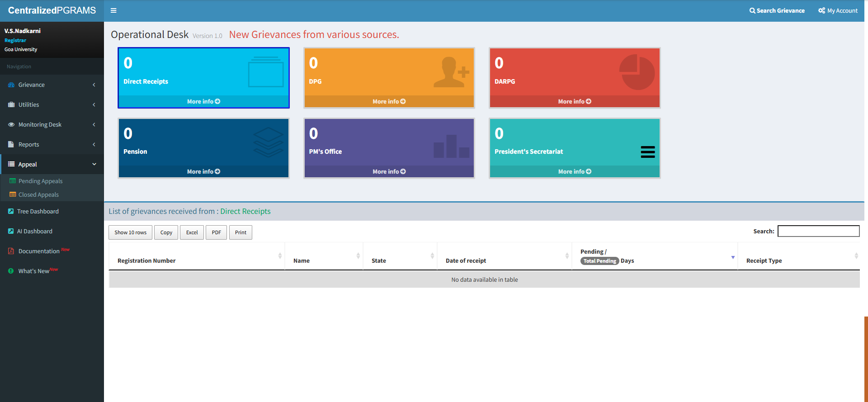
Task: Sort by Pending Days column arrow
Action: click(x=733, y=257)
